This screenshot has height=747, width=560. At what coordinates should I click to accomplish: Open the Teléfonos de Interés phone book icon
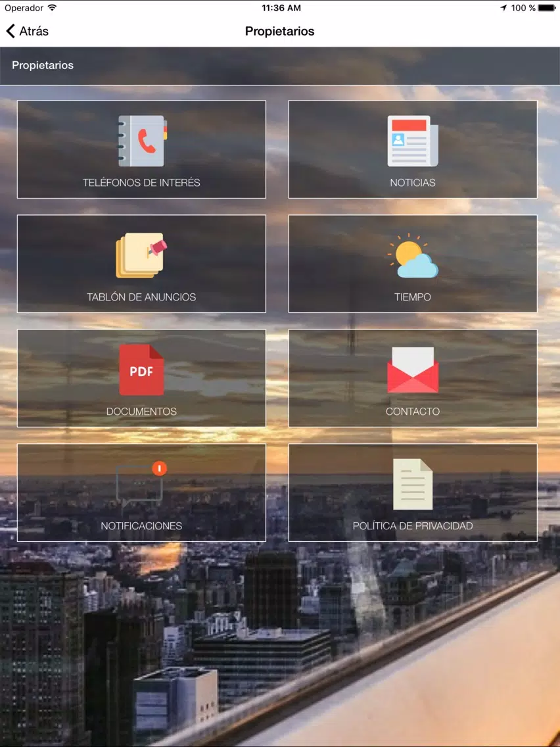coord(143,141)
